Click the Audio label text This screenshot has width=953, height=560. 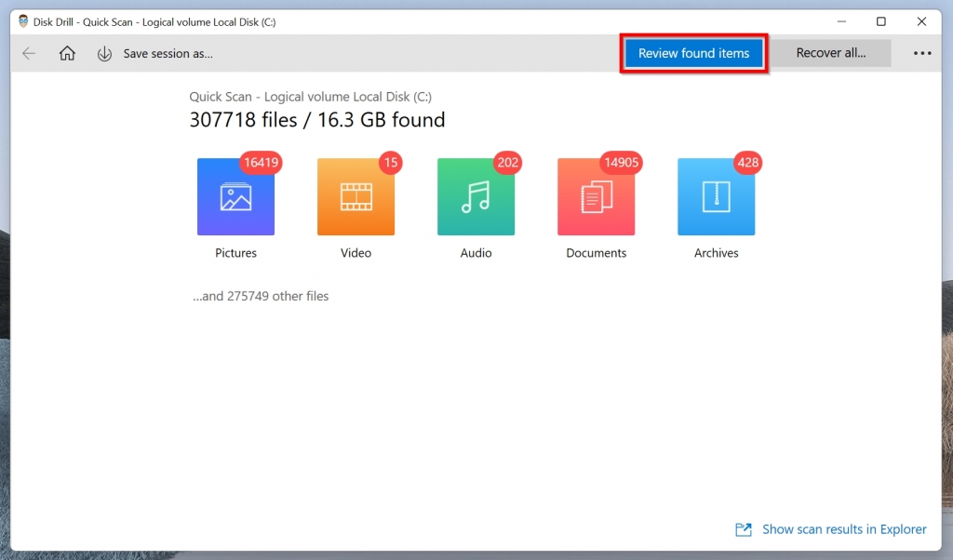coord(476,253)
